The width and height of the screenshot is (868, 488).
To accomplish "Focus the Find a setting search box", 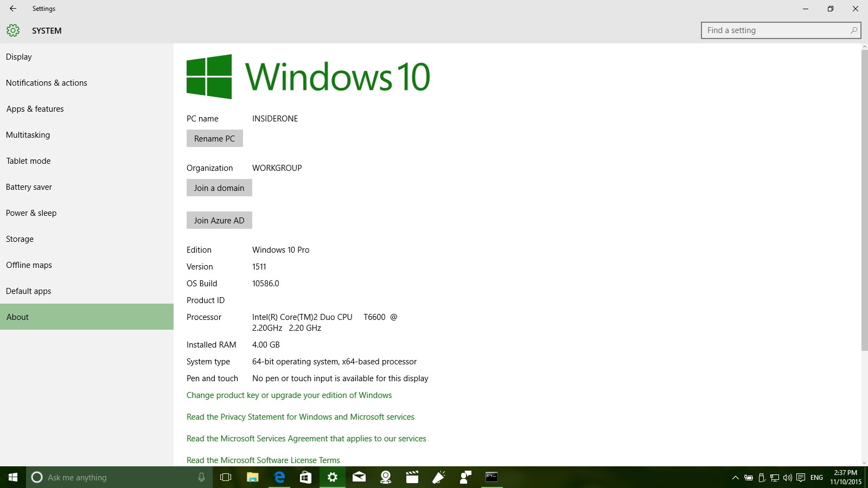I will (781, 30).
